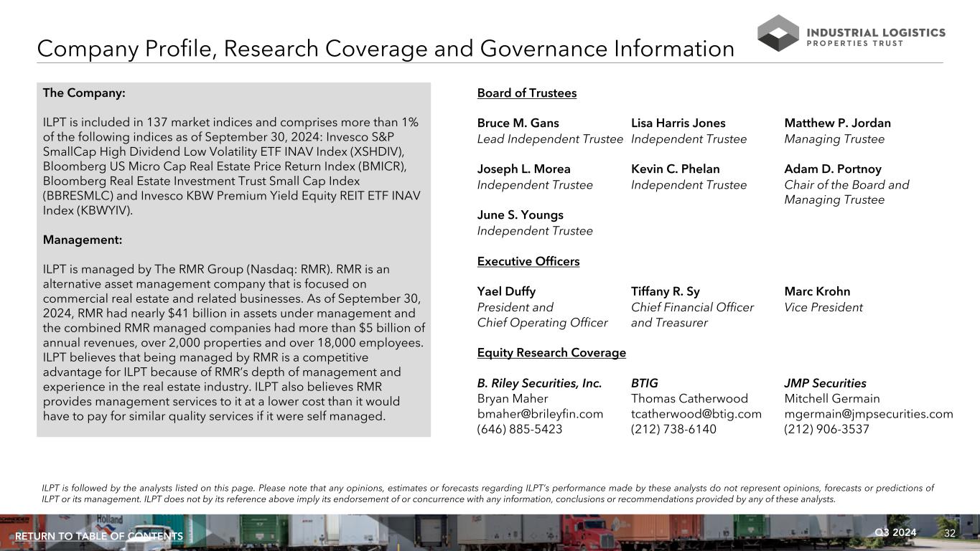The height and width of the screenshot is (551, 980).
Task: Select the BTIG phone number (212) 738-6140
Action: point(673,430)
